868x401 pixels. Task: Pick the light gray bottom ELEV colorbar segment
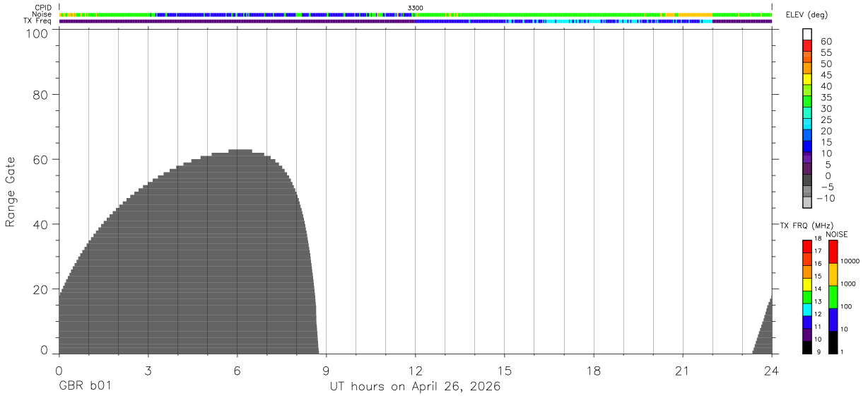(x=807, y=202)
